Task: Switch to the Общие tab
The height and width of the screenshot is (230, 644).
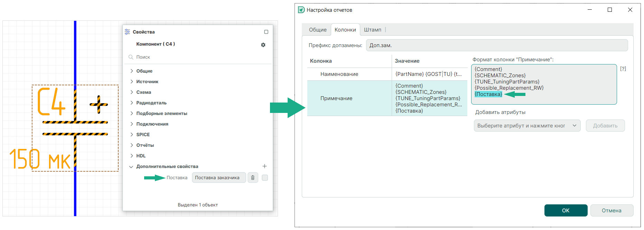Action: click(317, 30)
